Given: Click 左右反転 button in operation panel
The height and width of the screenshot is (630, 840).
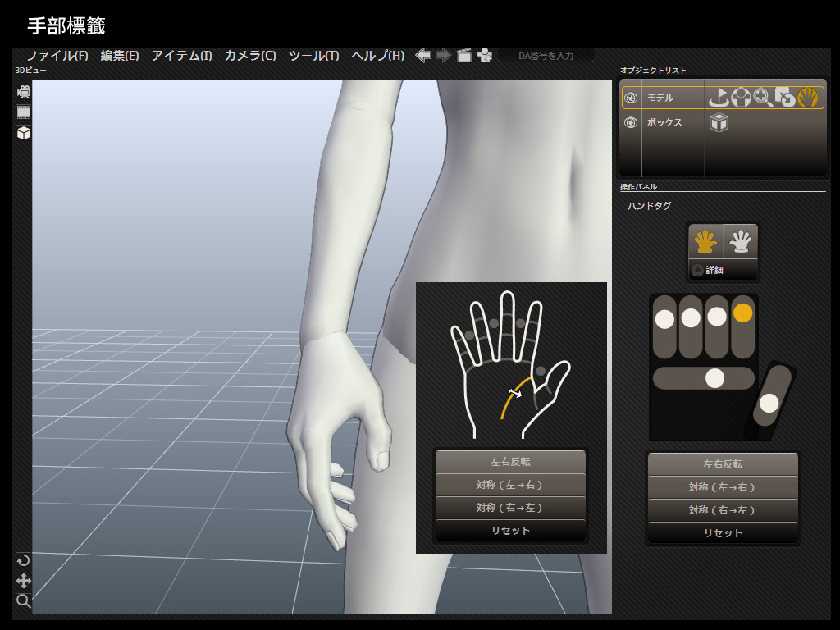Looking at the screenshot, I should click(723, 464).
